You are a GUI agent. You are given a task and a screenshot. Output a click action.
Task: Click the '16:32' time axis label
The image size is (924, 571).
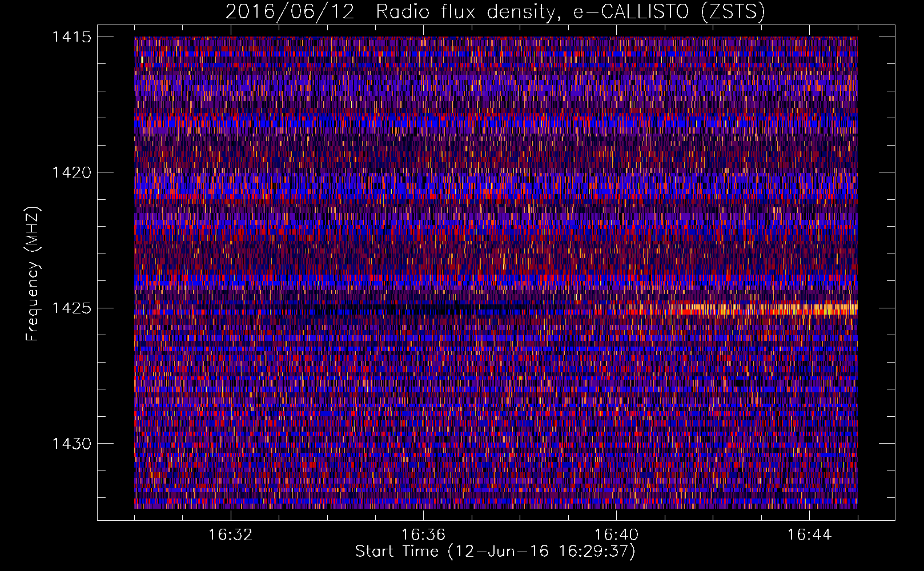[230, 535]
